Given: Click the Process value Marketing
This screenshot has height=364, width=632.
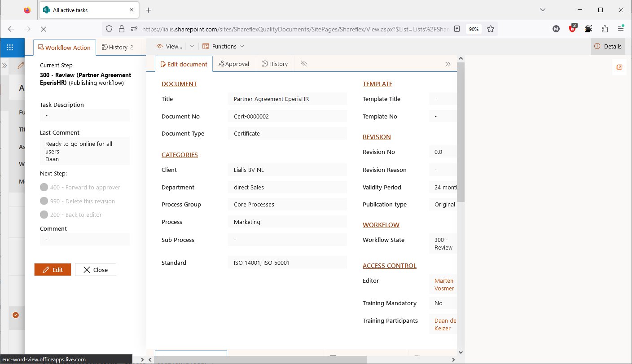Looking at the screenshot, I should [x=287, y=222].
